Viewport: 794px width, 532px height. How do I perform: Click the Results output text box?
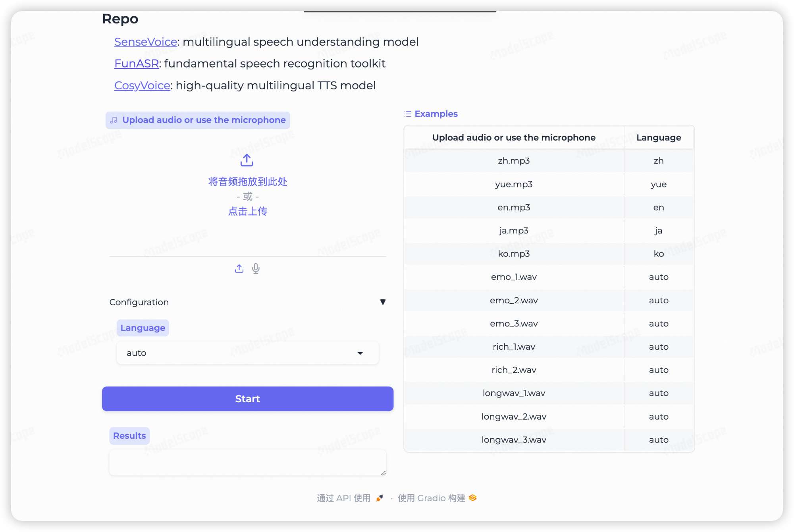[247, 463]
